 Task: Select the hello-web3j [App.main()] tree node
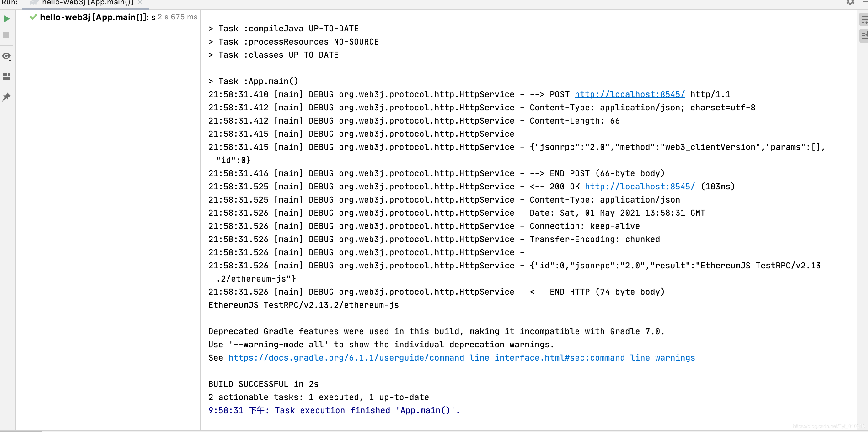point(94,17)
